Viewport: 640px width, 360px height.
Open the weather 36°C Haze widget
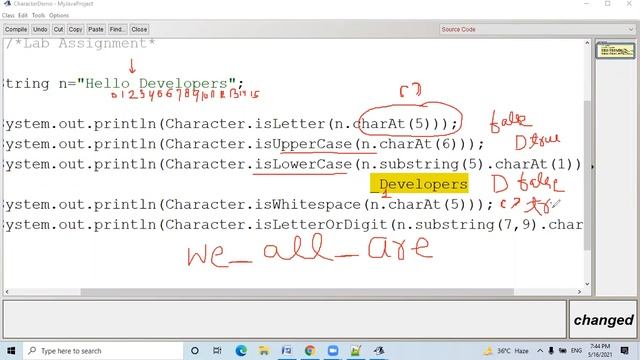pyautogui.click(x=506, y=351)
